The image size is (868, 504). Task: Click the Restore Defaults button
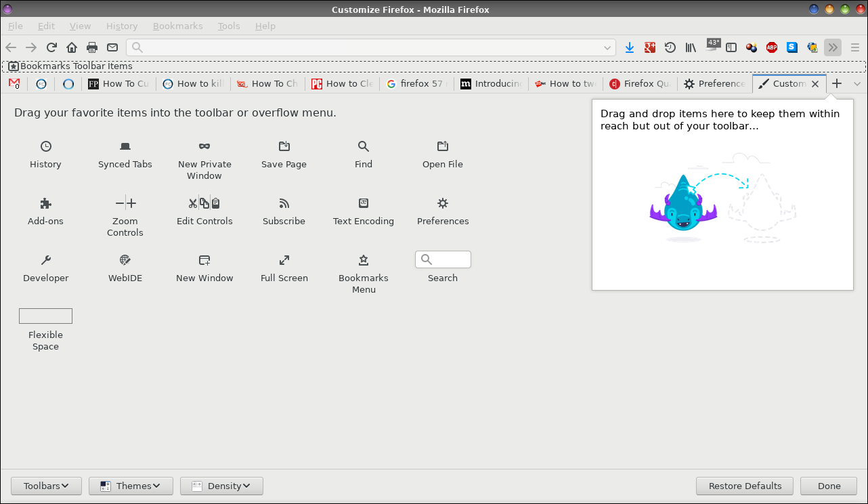point(745,486)
